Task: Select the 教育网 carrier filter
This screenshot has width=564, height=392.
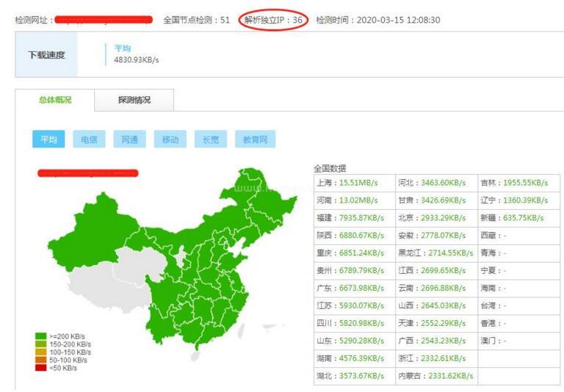Action: pos(255,139)
